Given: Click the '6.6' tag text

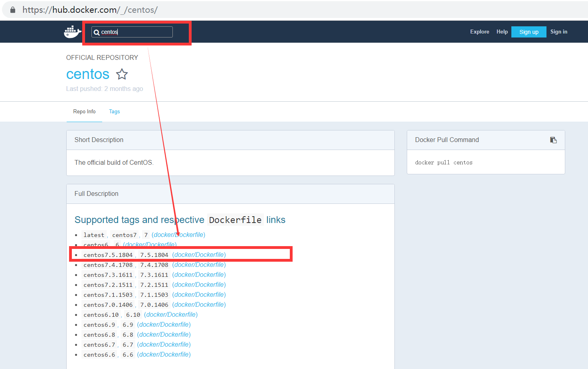Looking at the screenshot, I should (128, 355).
